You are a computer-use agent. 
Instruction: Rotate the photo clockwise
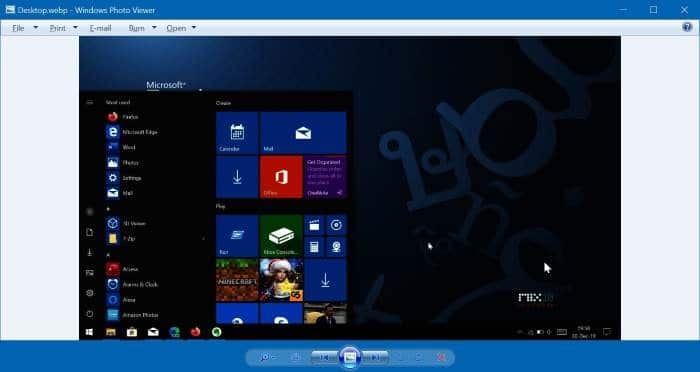point(419,357)
